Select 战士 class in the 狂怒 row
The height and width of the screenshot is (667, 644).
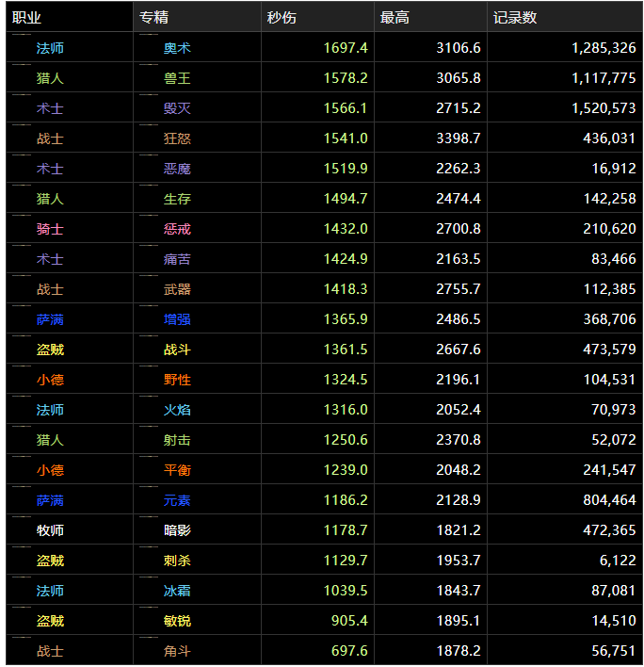point(50,138)
